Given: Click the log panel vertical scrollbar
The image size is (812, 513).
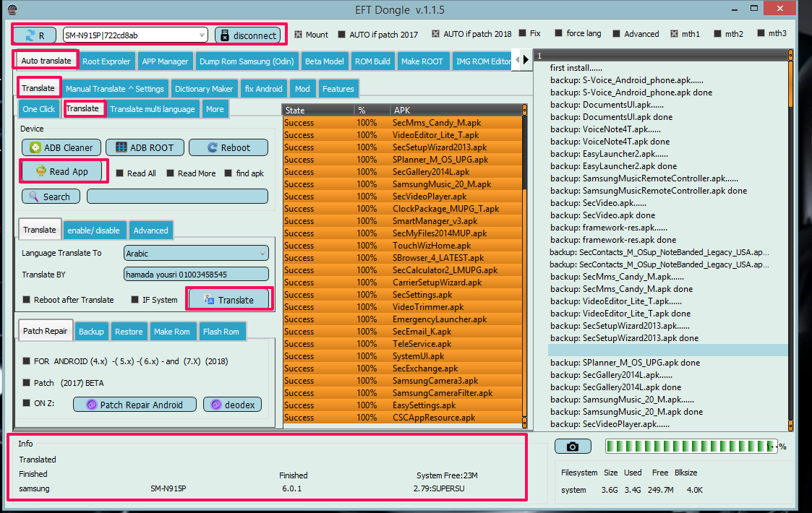Looking at the screenshot, I should 791,240.
